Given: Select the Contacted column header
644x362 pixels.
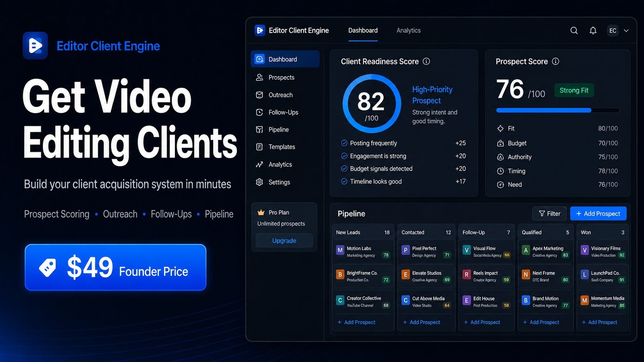Looking at the screenshot, I should (x=426, y=232).
